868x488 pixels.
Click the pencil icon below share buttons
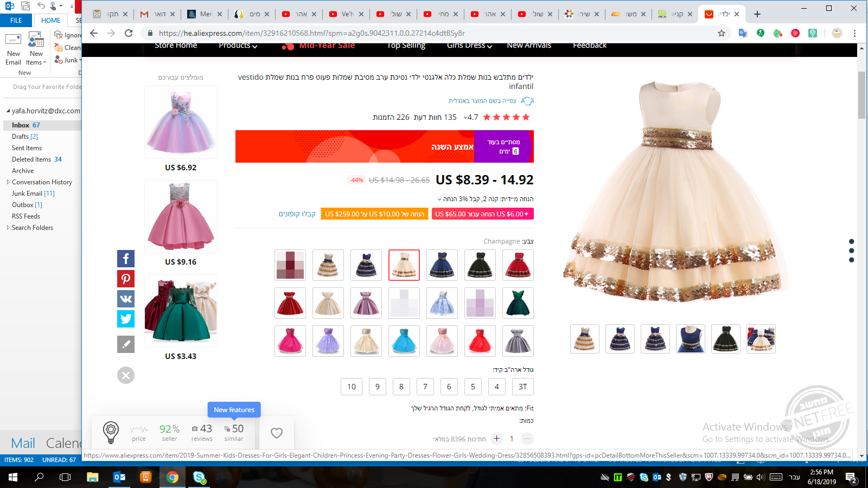[125, 344]
